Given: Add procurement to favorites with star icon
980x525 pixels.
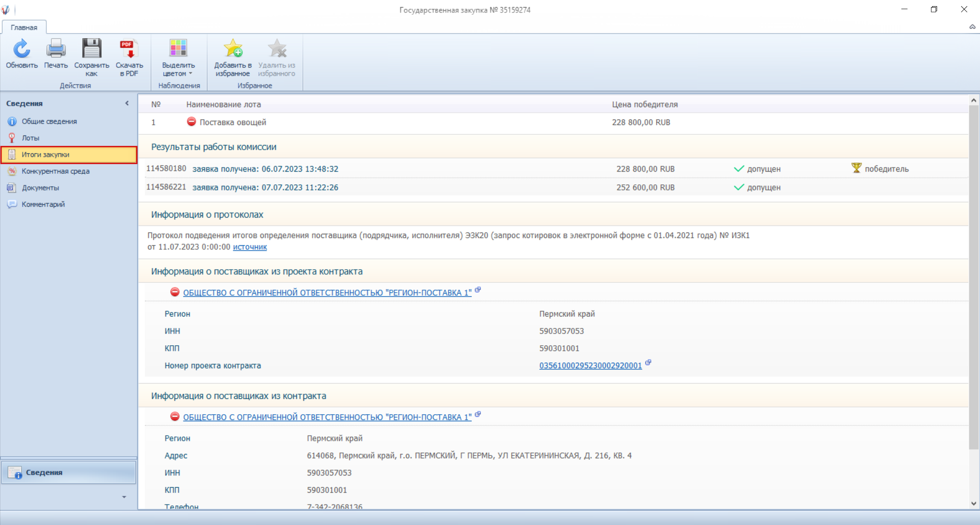Looking at the screenshot, I should [x=233, y=49].
